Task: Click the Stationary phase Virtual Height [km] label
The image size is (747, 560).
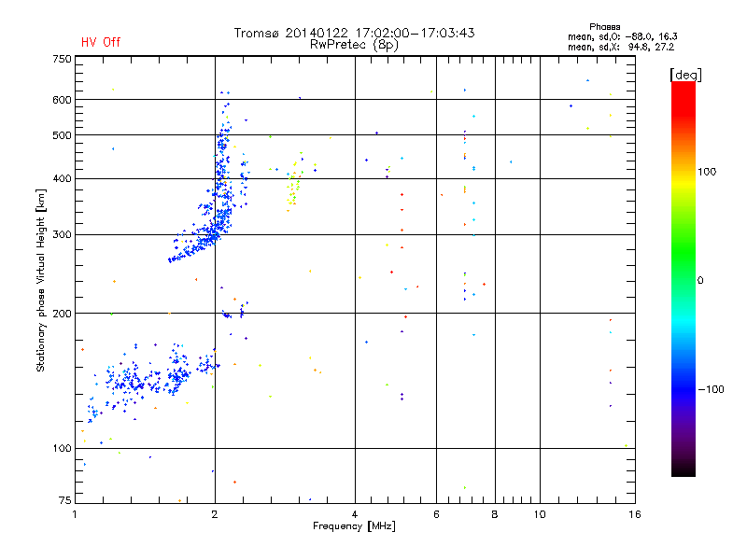Action: (40, 280)
